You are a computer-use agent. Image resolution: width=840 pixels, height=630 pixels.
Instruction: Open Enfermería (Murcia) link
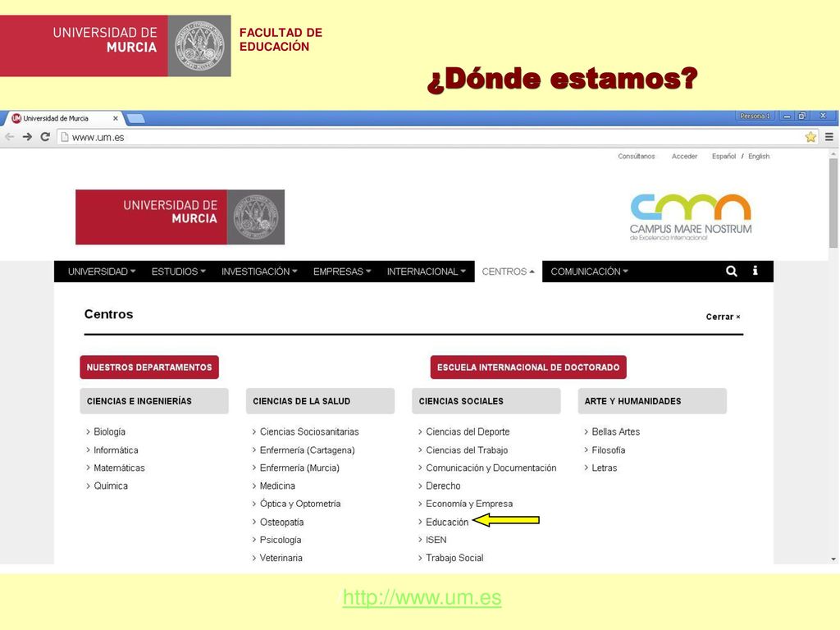[299, 468]
